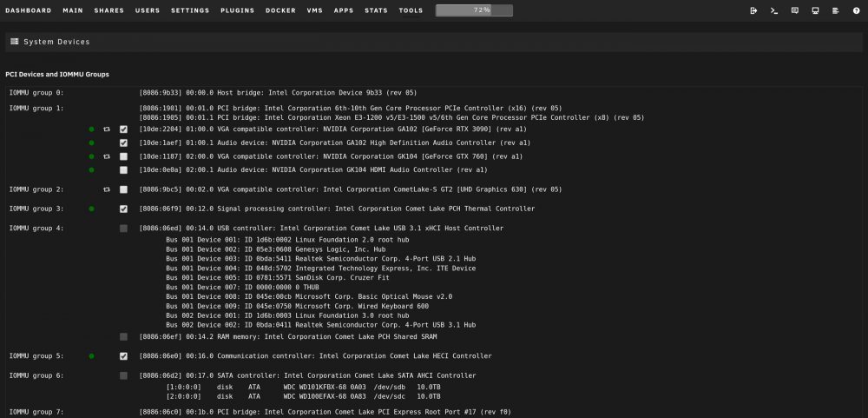Click disabled PCH Shared SRAM checkbox
Screen dimensions: 868x418
pos(123,337)
